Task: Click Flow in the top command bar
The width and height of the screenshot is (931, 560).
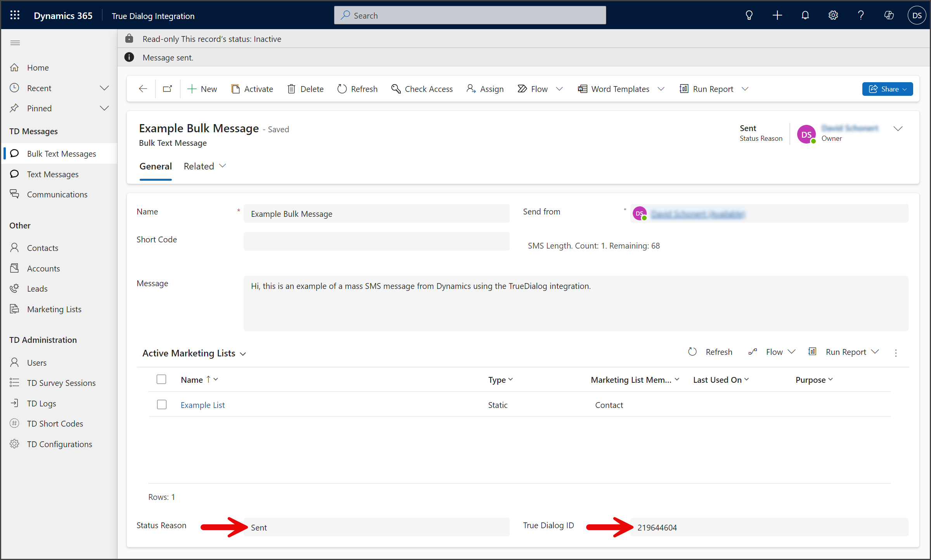Action: [533, 89]
